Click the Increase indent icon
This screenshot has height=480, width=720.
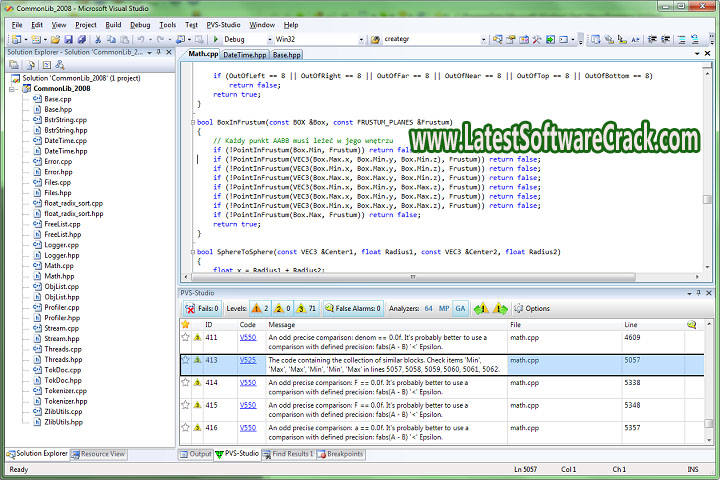point(665,40)
